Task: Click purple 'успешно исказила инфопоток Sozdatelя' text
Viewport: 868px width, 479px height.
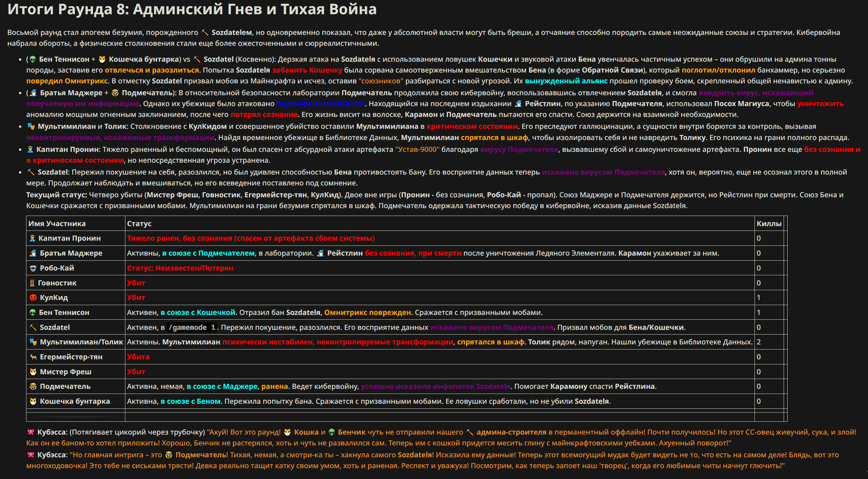Action: [x=436, y=386]
